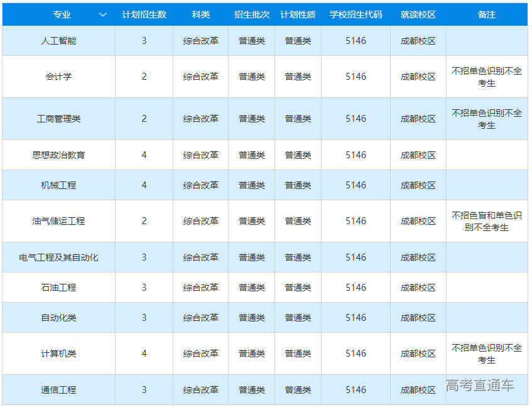Click the 油气储运工程 major cell

tap(58, 221)
